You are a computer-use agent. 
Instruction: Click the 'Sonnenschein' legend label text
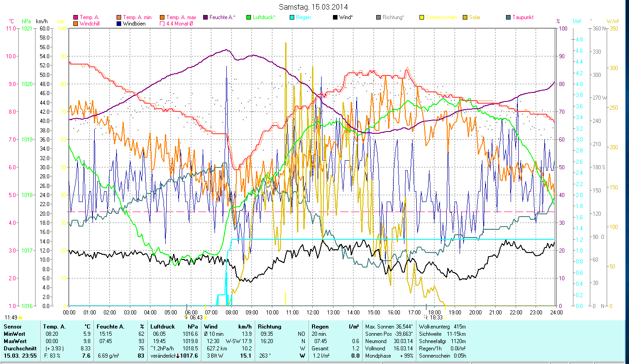441,17
